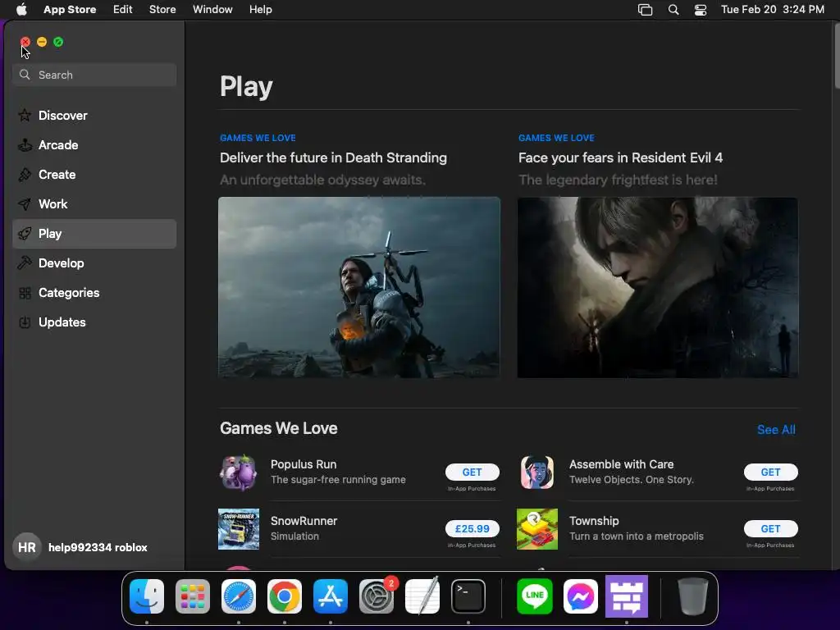Open the Edit menu

click(x=123, y=10)
